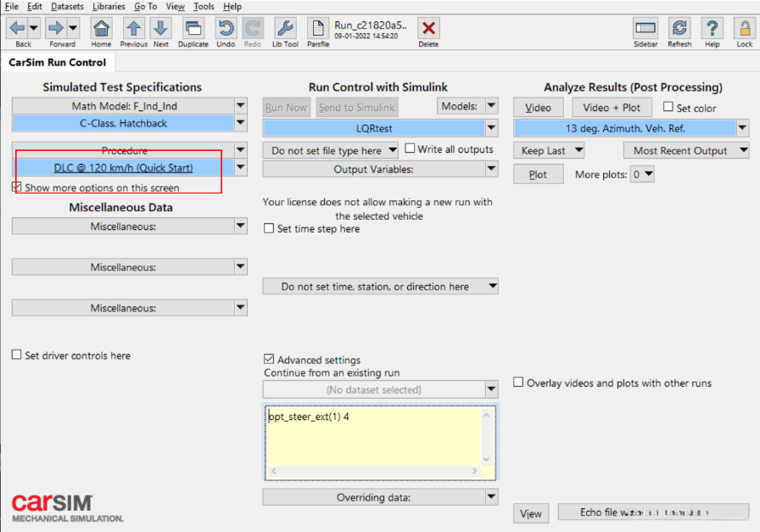Open the DLC @ 120 km/h (Quick Start) link
This screenshot has height=532, width=760.
(x=123, y=167)
